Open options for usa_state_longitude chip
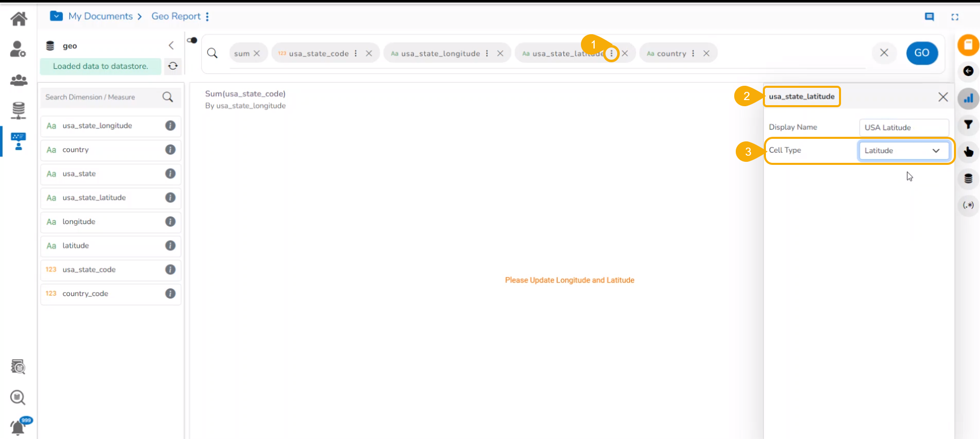This screenshot has height=439, width=980. click(x=487, y=53)
